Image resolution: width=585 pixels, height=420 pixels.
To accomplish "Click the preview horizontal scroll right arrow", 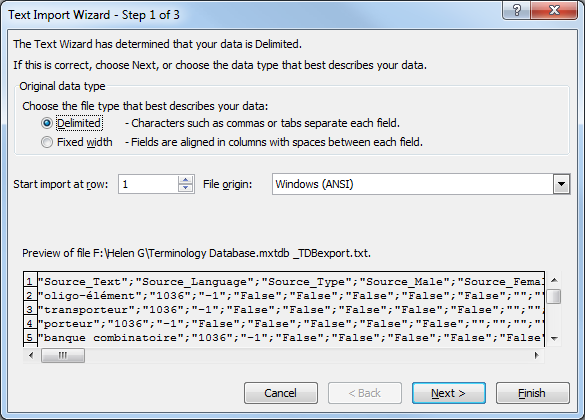I will tap(537, 355).
